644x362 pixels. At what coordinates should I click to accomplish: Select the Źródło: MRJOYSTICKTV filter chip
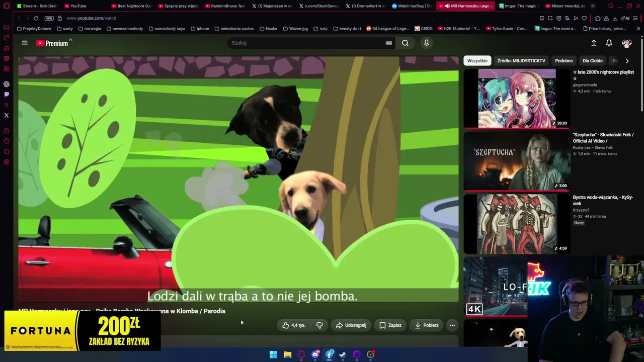(x=521, y=61)
